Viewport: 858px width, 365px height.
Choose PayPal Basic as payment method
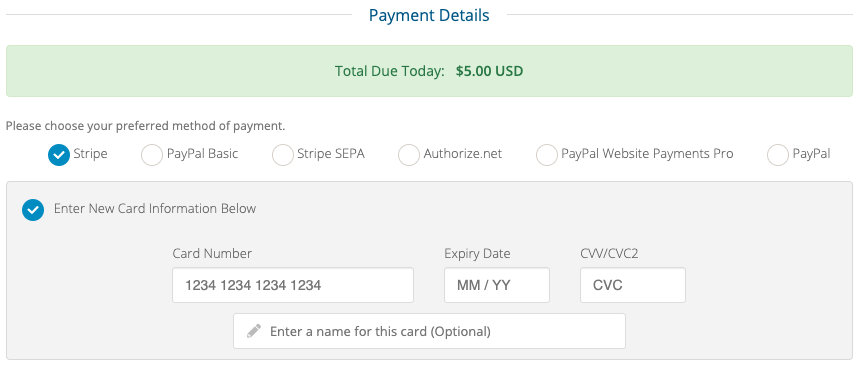(x=152, y=155)
